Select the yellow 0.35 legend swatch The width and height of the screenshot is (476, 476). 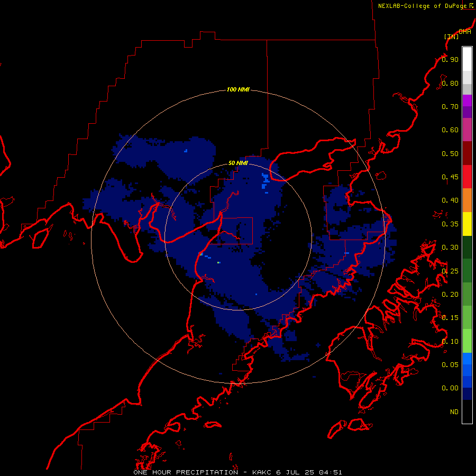point(467,224)
